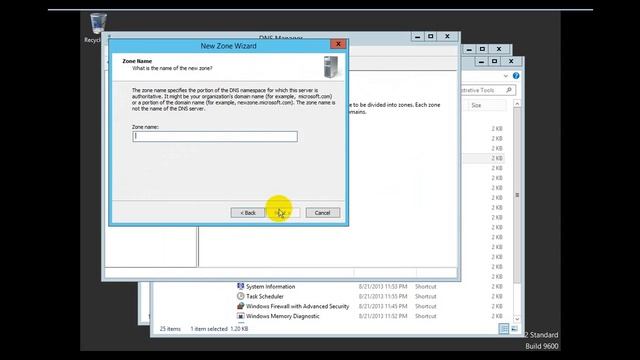Click the scroll down arrow in Explorer

517,319
